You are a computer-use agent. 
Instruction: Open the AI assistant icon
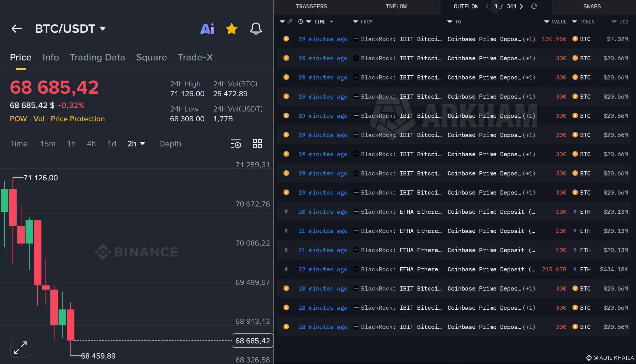pos(207,29)
